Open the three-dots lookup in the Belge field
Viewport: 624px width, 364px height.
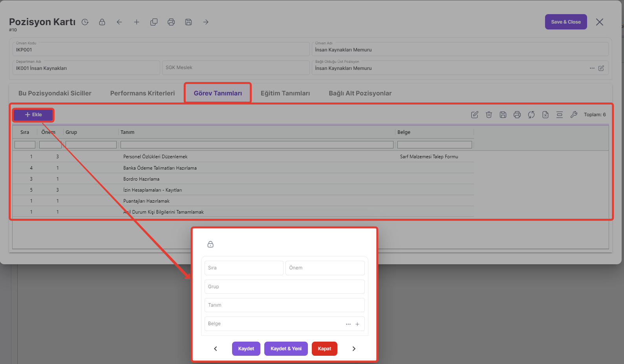tap(348, 324)
